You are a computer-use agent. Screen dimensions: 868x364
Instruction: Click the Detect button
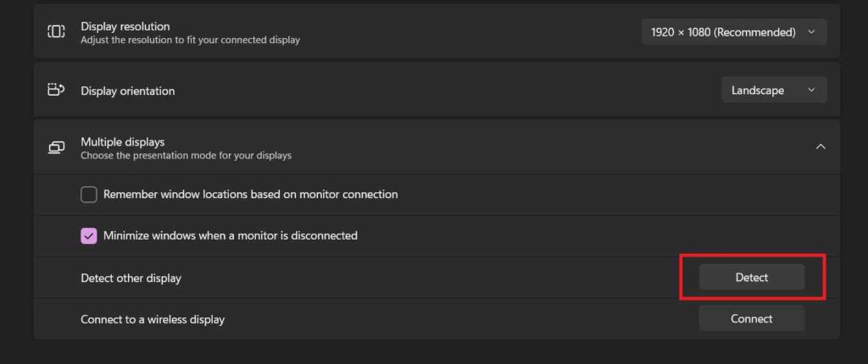(x=751, y=277)
